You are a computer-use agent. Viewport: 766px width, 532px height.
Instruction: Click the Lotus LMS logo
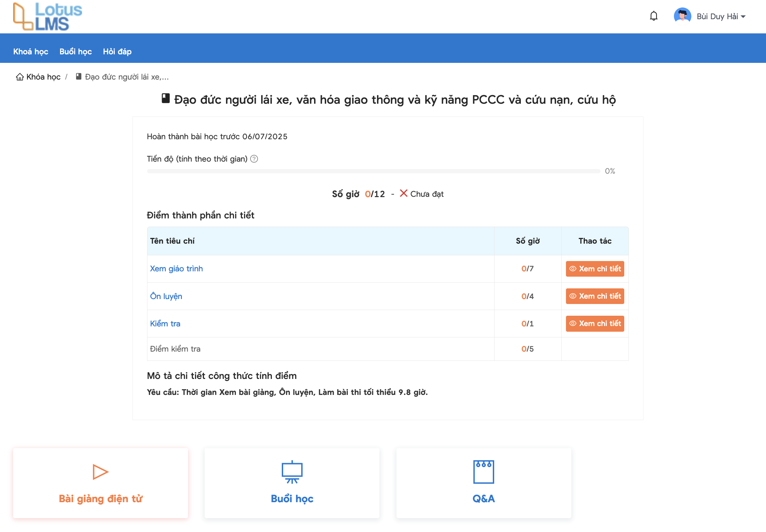pyautogui.click(x=47, y=16)
